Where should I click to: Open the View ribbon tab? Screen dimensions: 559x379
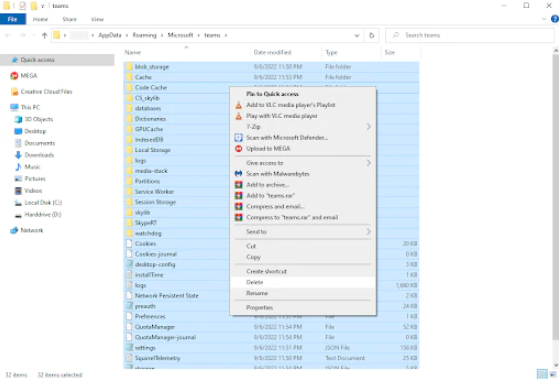97,19
